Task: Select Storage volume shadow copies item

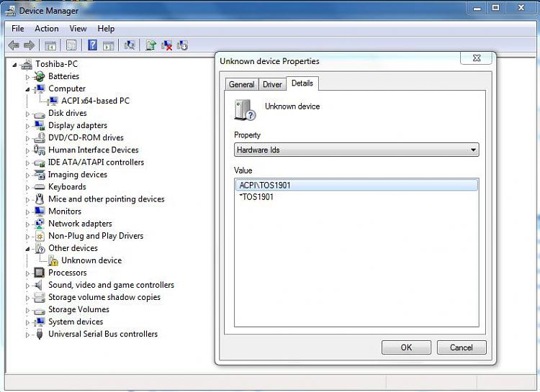Action: pyautogui.click(x=104, y=297)
